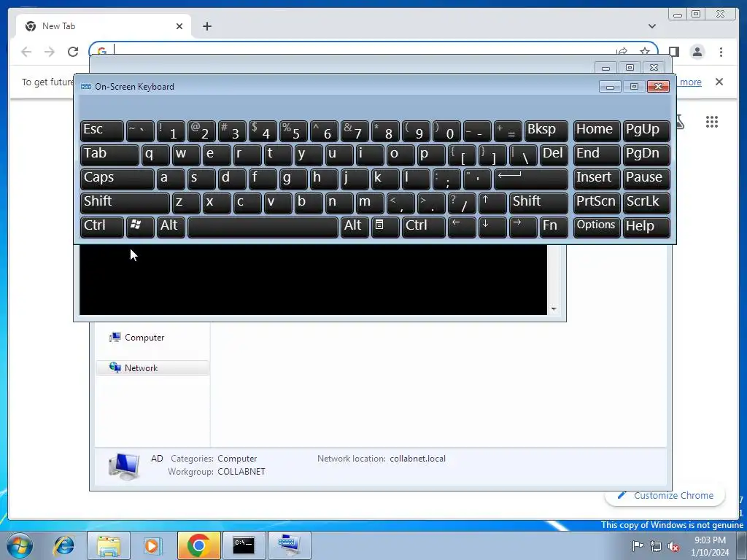
Task: Open Action Center flag tray icon
Action: (x=638, y=546)
